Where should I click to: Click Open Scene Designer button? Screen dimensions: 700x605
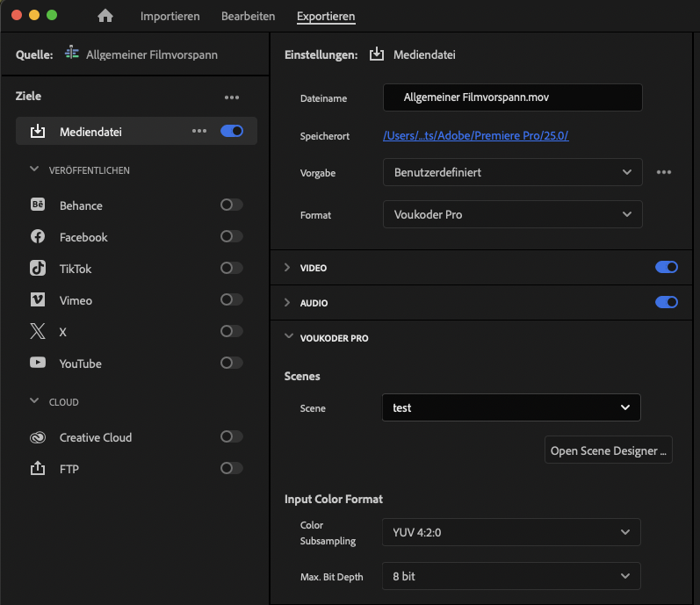608,450
